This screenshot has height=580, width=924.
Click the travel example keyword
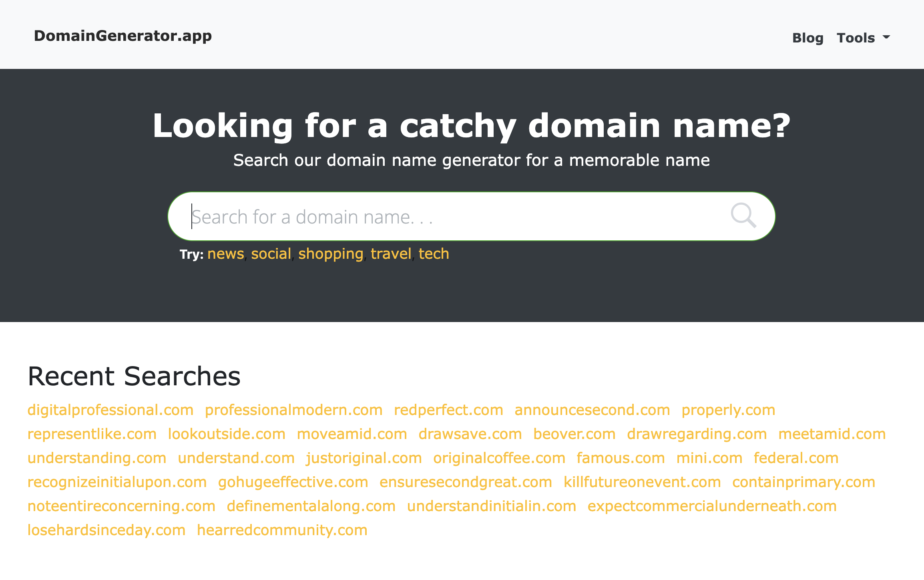click(x=391, y=254)
